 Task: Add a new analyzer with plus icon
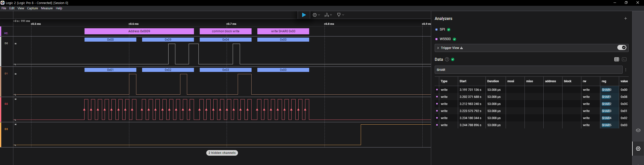625,18
